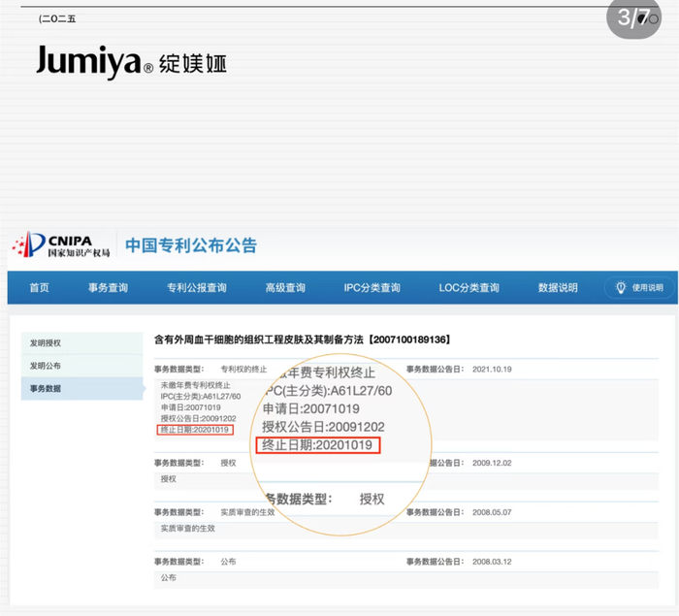Click the 实质审查的生效 detail row text
This screenshot has height=616, width=679.
coord(188,529)
